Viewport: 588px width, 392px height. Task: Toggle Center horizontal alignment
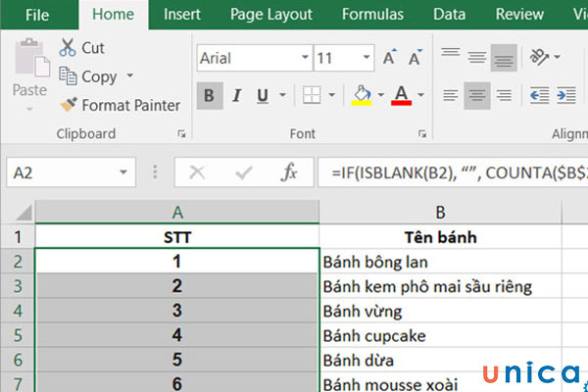[477, 96]
